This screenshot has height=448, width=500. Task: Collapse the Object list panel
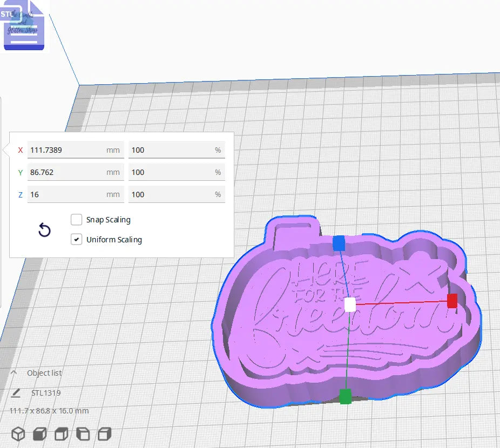(x=13, y=372)
